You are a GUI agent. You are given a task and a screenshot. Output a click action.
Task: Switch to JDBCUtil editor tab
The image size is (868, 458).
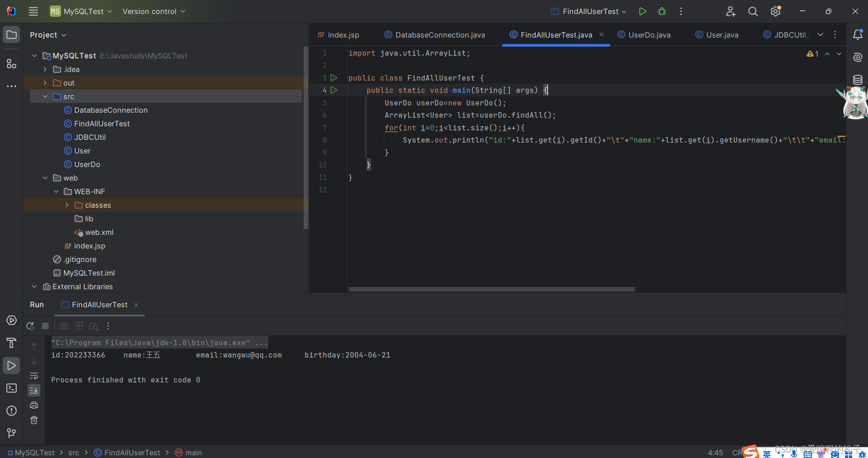(x=785, y=35)
